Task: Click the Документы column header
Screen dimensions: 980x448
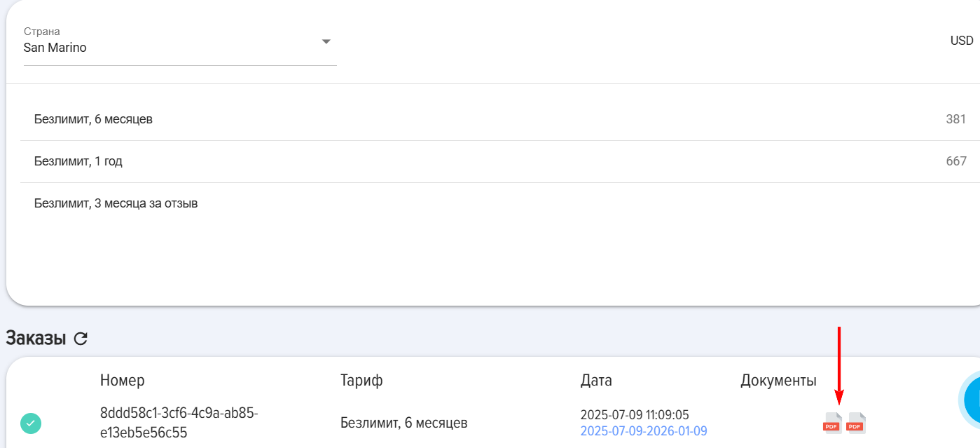Action: (x=778, y=381)
